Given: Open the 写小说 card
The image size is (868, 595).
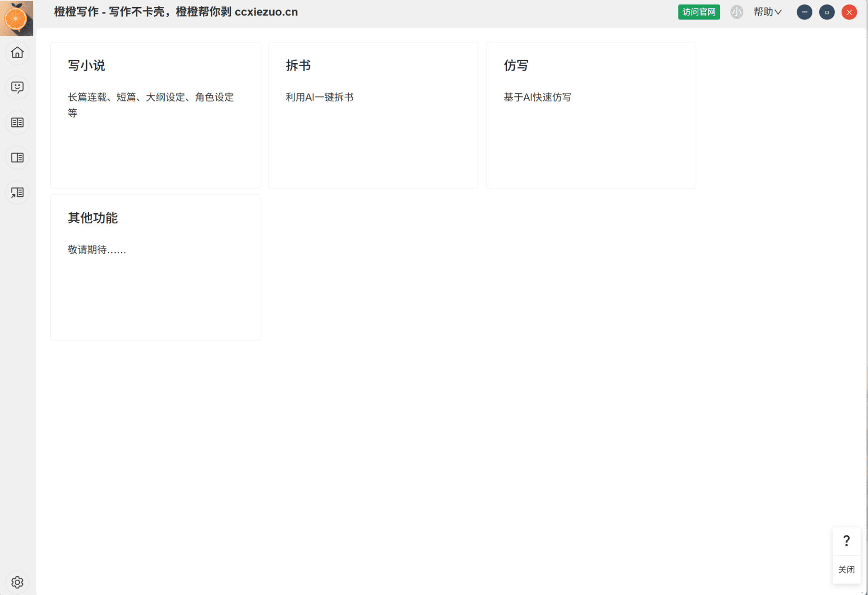Looking at the screenshot, I should point(155,115).
